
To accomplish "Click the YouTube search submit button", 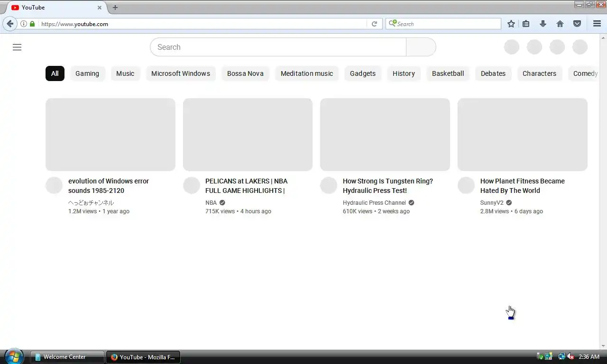I will (x=421, y=47).
